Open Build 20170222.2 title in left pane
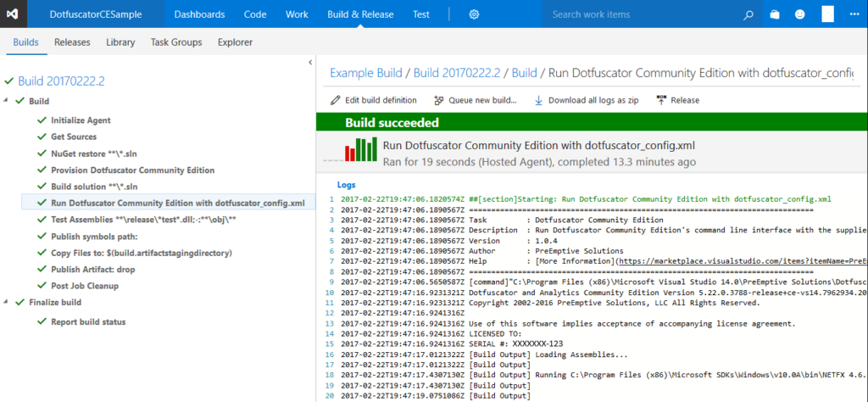Image resolution: width=868 pixels, height=402 pixels. pos(61,81)
